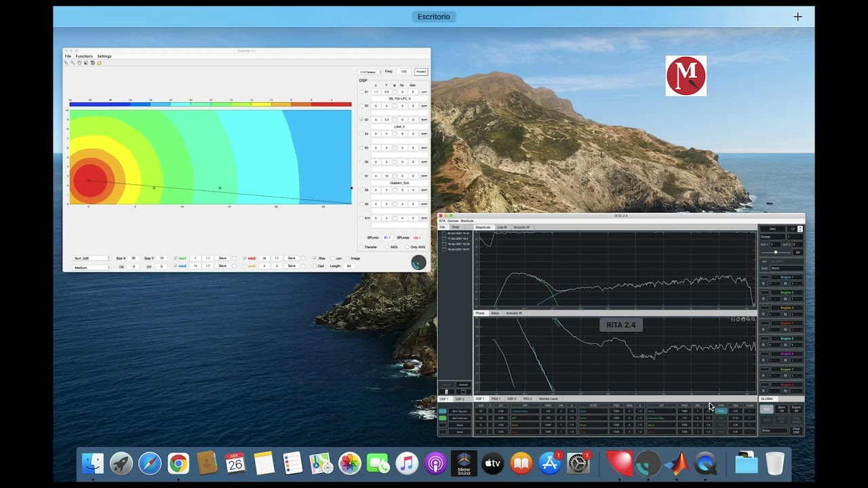
Task: Open the 1/12 Octave dropdown in Submap
Action: pyautogui.click(x=370, y=72)
